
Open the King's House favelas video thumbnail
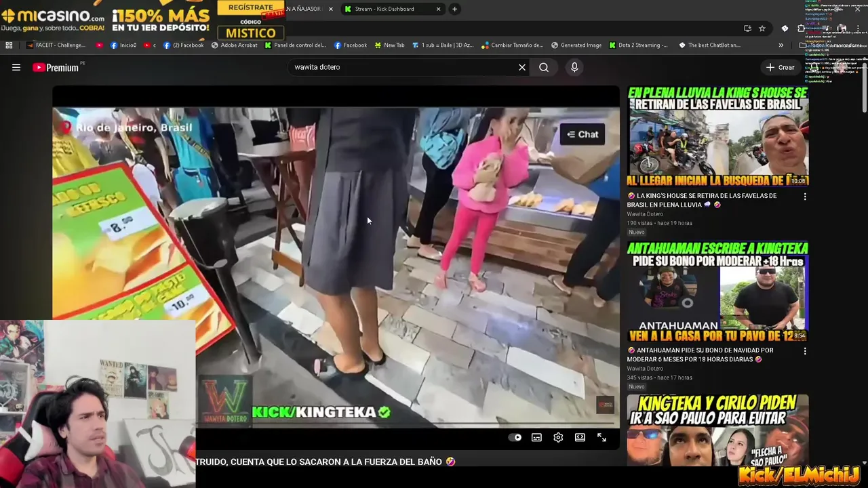pos(717,136)
